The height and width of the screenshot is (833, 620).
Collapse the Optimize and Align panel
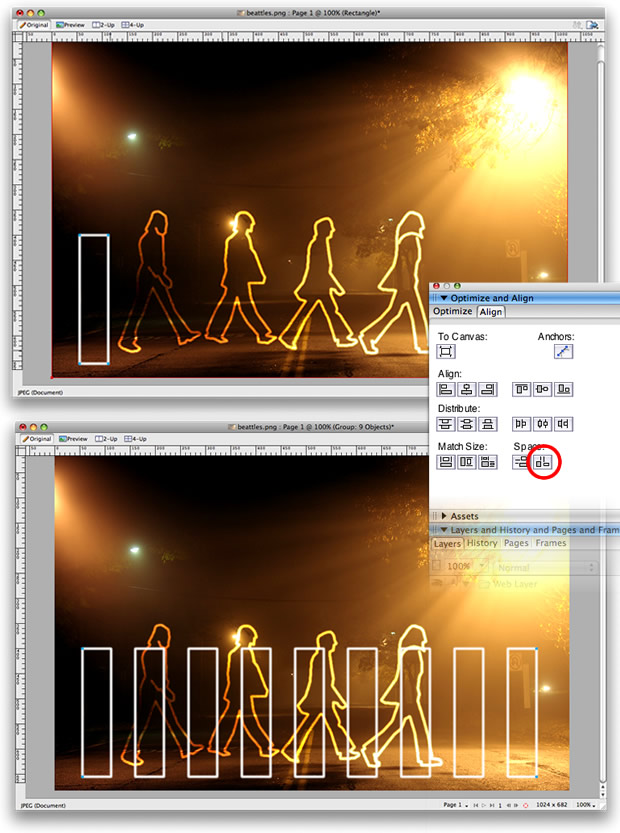pos(444,298)
